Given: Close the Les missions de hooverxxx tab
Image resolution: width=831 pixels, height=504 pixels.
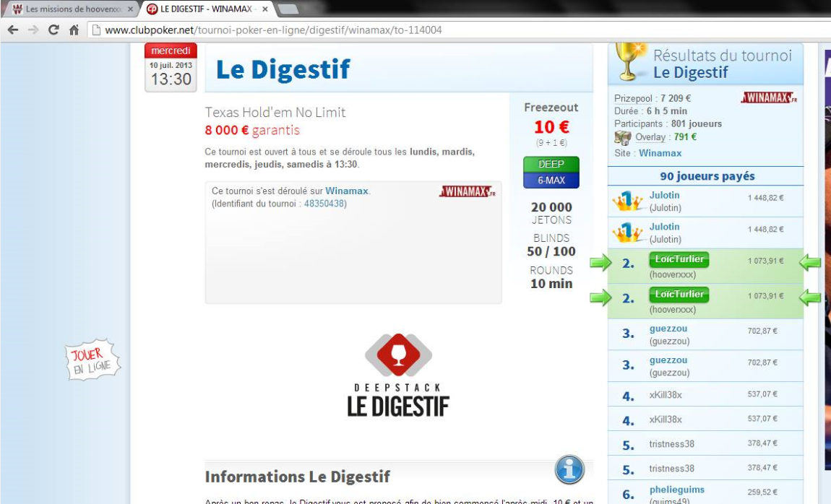Looking at the screenshot, I should (x=130, y=9).
